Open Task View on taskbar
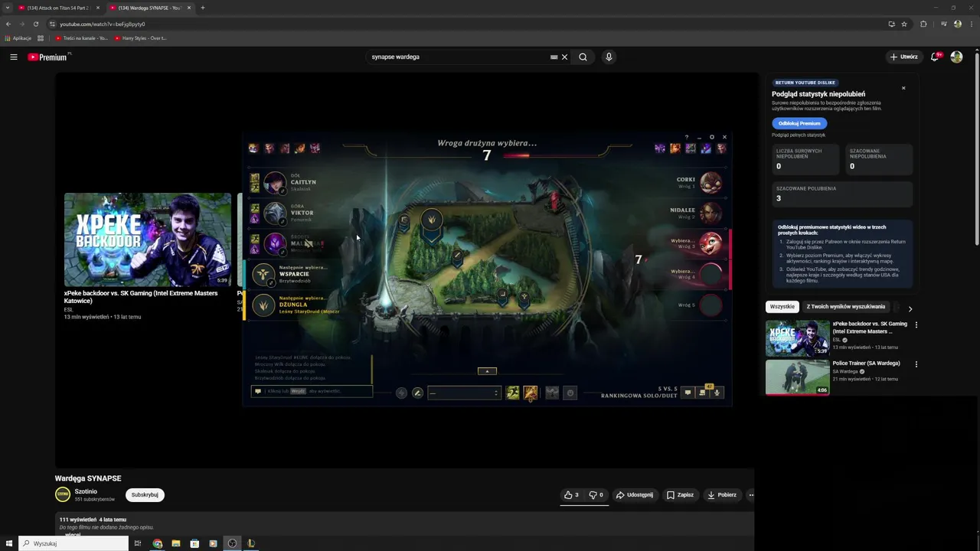Image resolution: width=980 pixels, height=551 pixels. 138,543
